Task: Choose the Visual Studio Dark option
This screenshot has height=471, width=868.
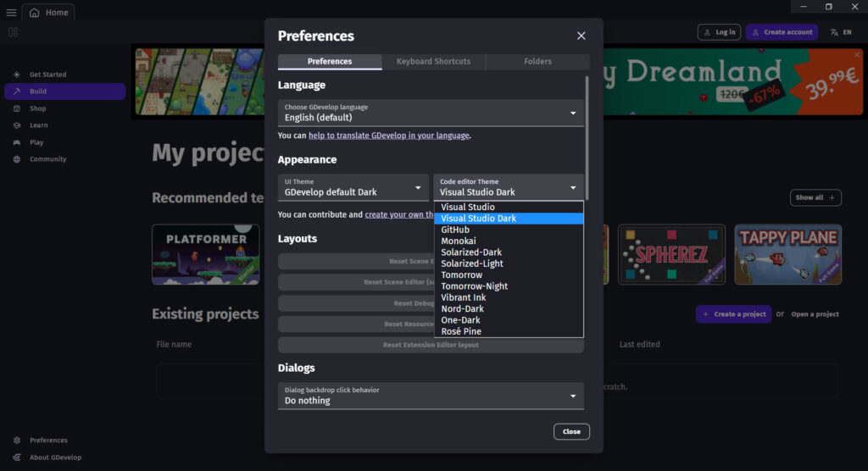Action: 509,219
